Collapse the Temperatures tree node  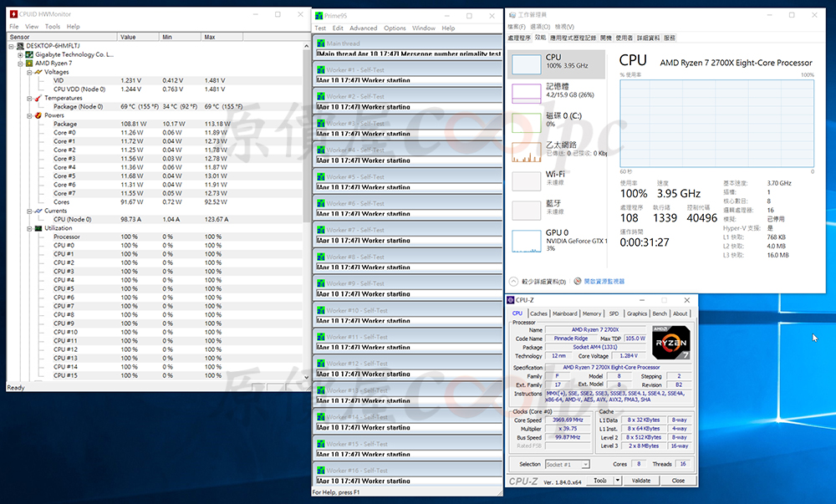point(29,98)
